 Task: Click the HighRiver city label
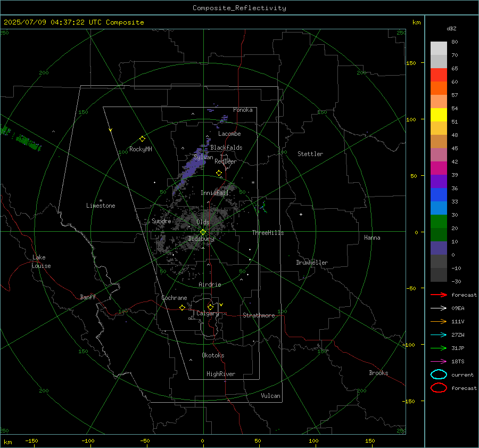221,374
